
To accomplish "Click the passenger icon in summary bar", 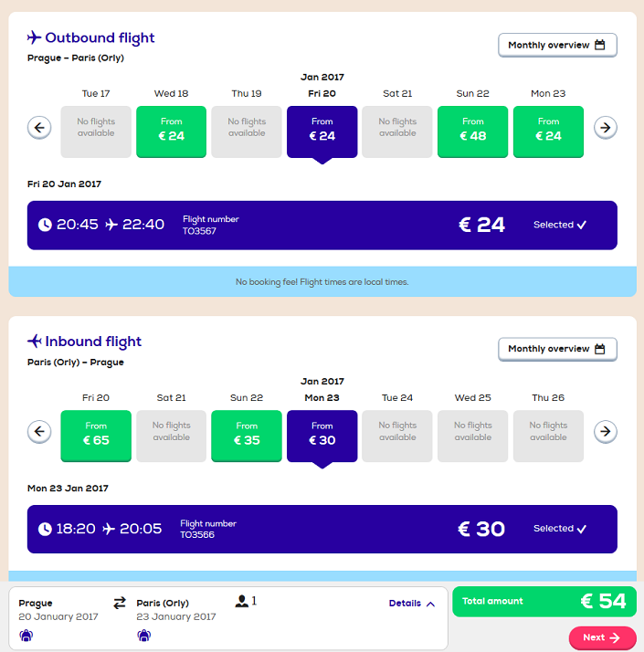I will (242, 601).
